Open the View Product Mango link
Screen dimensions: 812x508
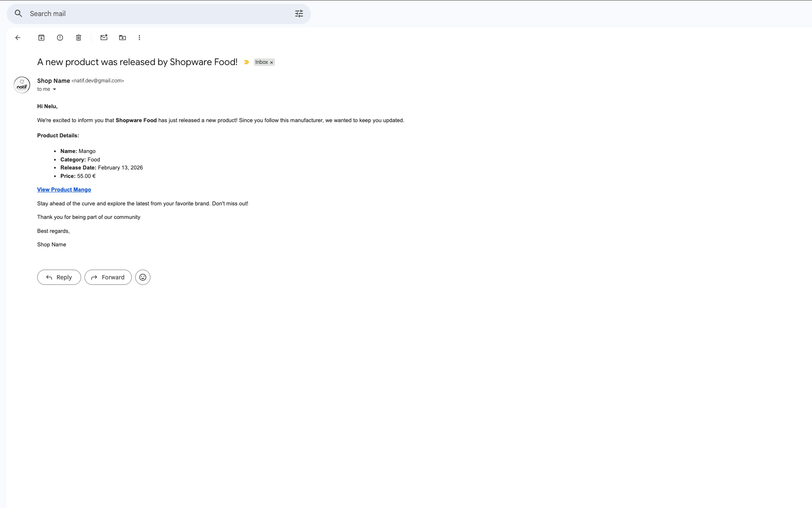click(x=64, y=189)
